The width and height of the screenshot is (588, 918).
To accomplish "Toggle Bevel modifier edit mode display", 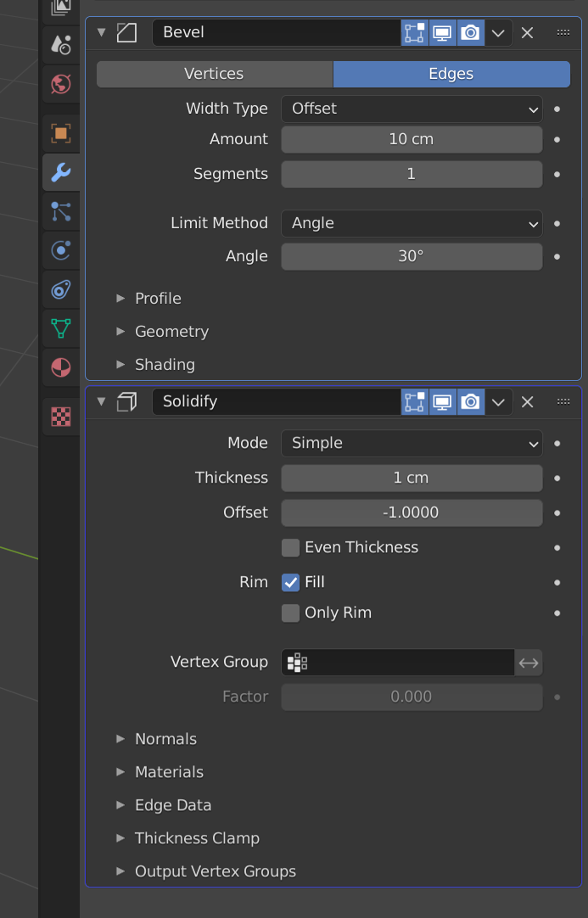I will 415,32.
